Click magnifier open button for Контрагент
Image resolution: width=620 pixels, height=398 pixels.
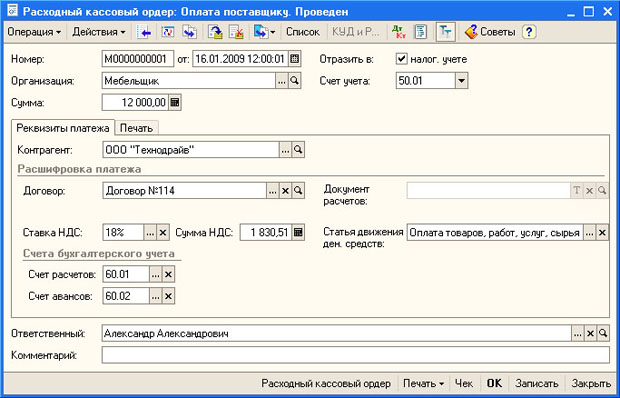pyautogui.click(x=298, y=150)
